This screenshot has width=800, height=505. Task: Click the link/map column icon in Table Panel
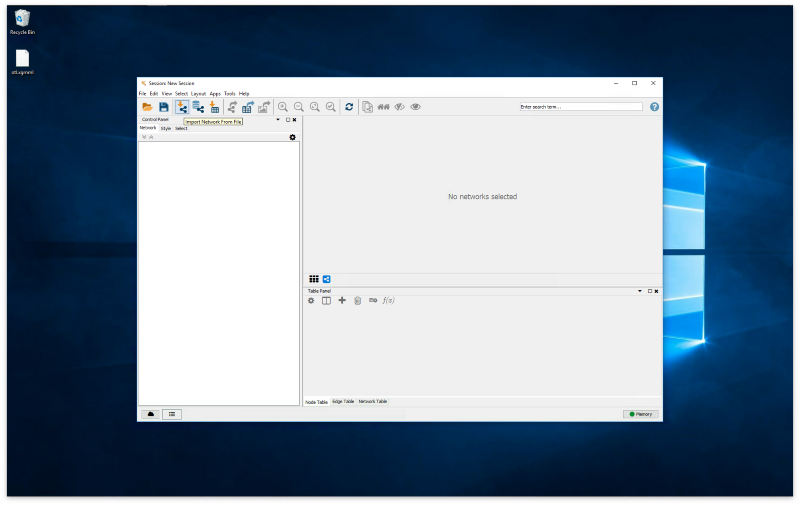(x=373, y=300)
